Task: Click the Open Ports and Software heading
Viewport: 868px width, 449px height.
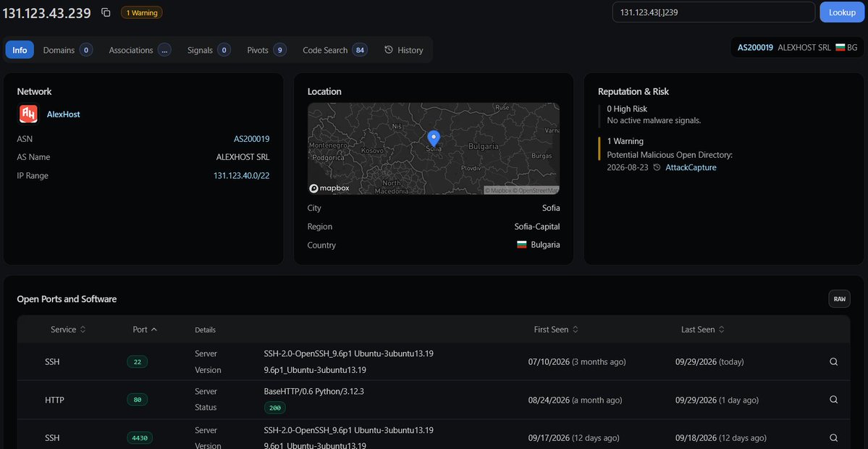Action: [x=67, y=299]
